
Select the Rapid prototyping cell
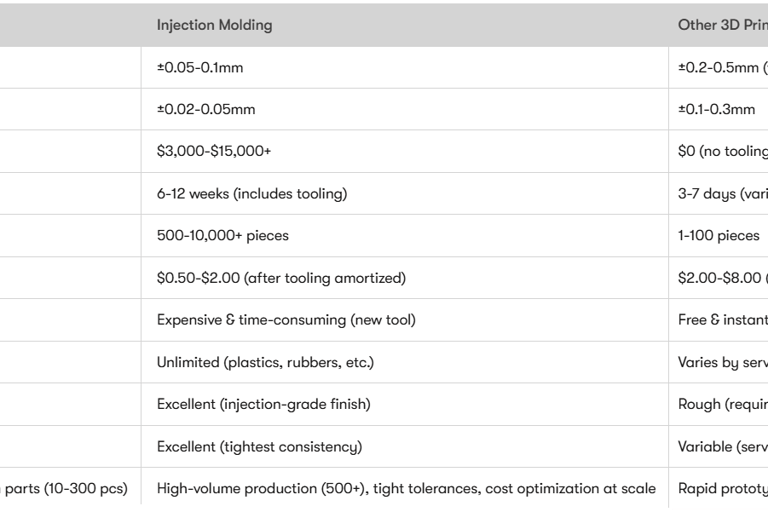click(x=722, y=488)
